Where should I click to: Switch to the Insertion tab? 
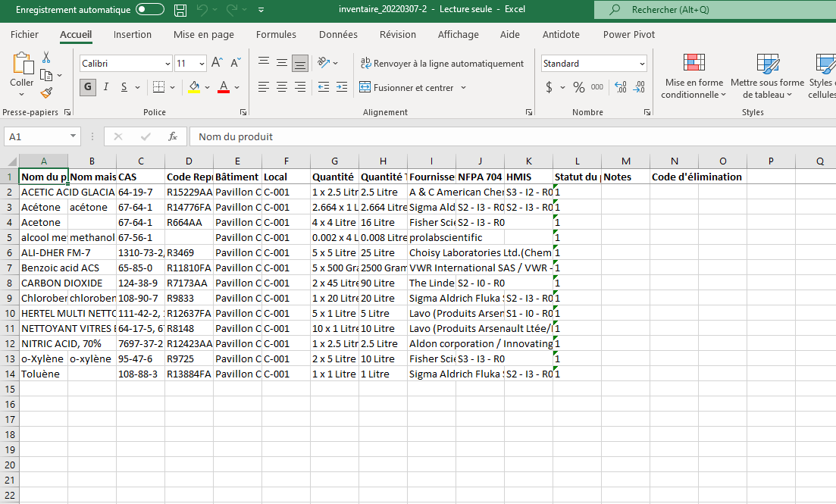(132, 35)
